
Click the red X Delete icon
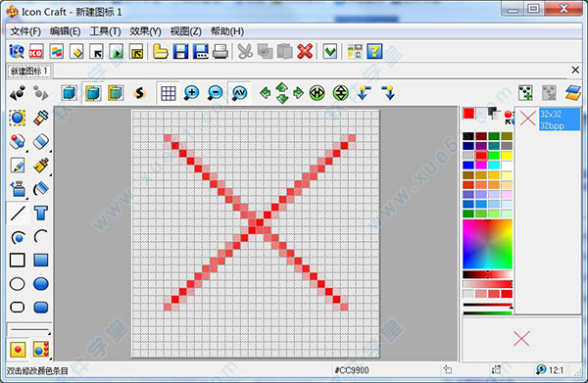tap(305, 51)
